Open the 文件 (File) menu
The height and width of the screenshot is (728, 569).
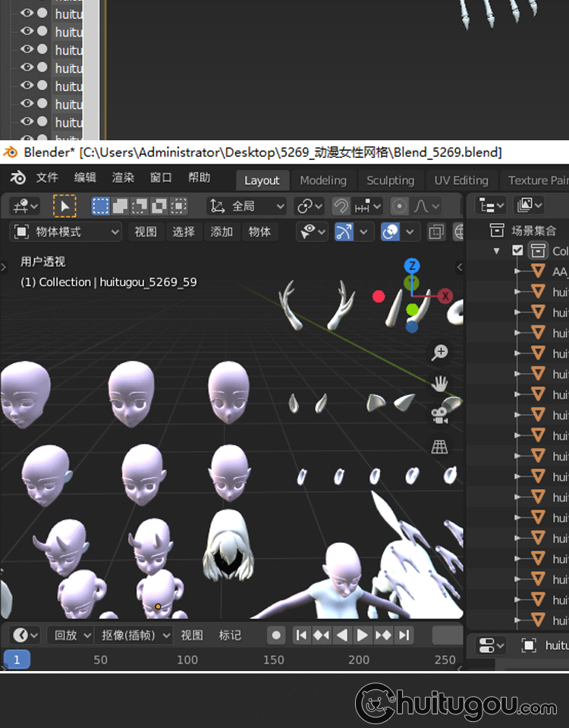pyautogui.click(x=47, y=178)
